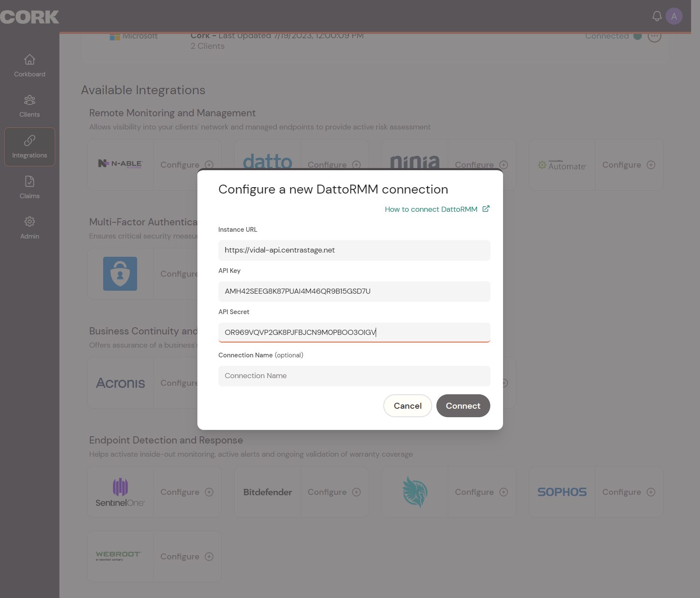Click the Acronis logo
This screenshot has height=598, width=700.
[121, 383]
